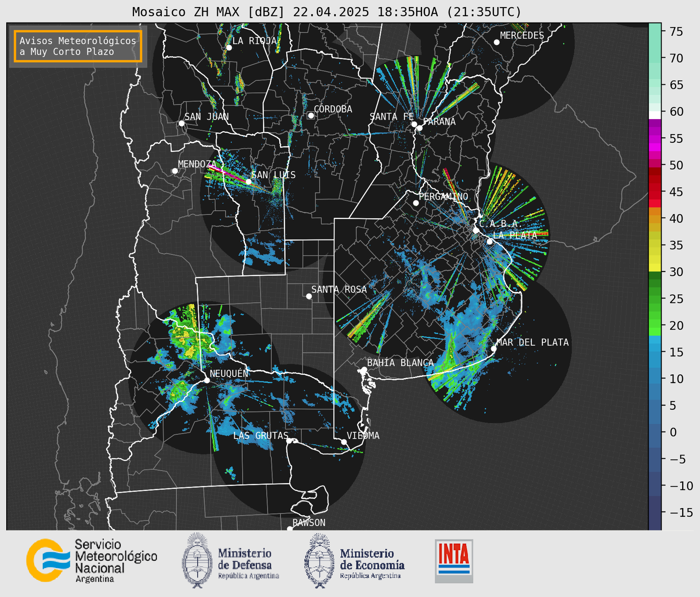Click the Viedma city marker

344,442
